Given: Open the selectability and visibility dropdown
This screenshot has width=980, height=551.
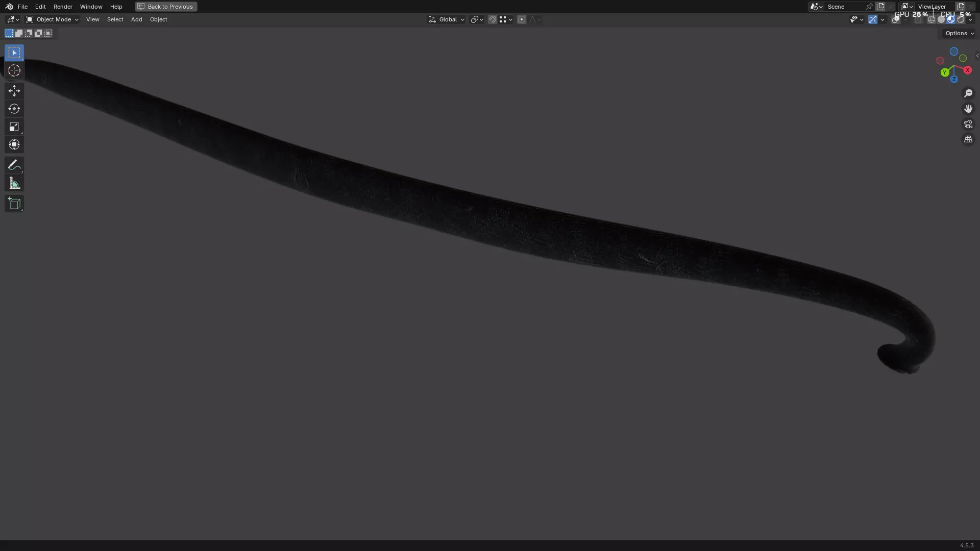Looking at the screenshot, I should 856,19.
